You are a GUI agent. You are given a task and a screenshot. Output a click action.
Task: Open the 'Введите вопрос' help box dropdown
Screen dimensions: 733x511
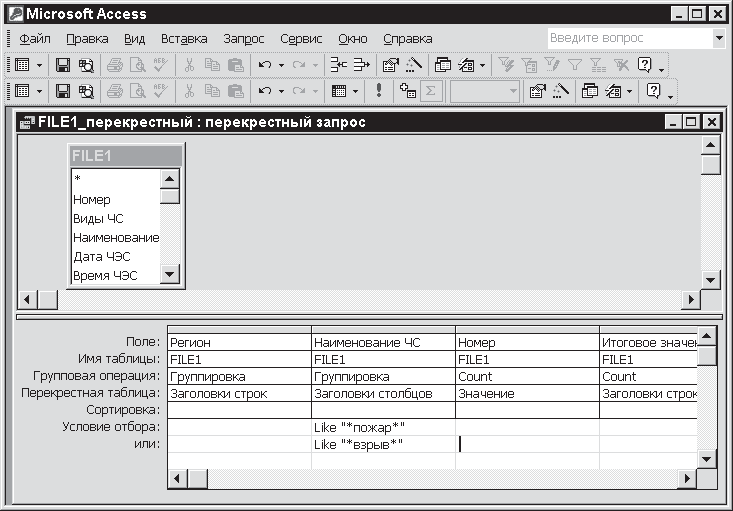coord(718,38)
